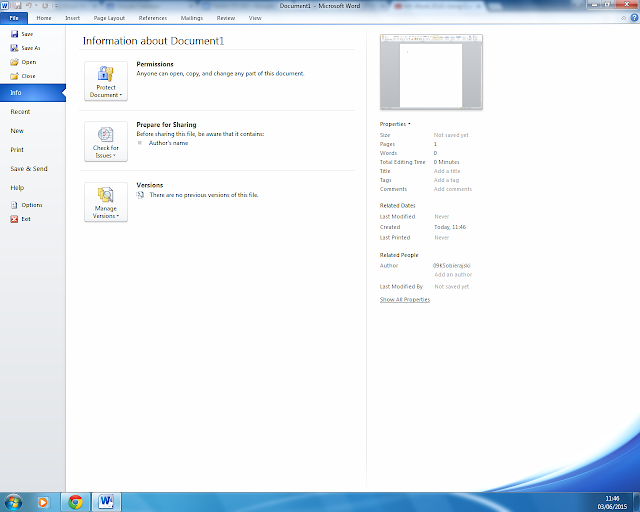640x512 pixels.
Task: Click the Word taskbar button
Action: 106,502
